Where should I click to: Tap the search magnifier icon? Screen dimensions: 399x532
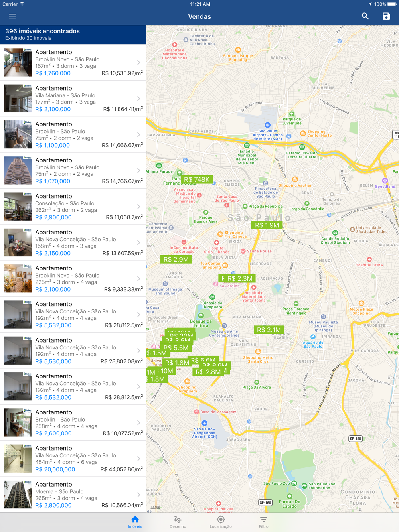pos(365,16)
